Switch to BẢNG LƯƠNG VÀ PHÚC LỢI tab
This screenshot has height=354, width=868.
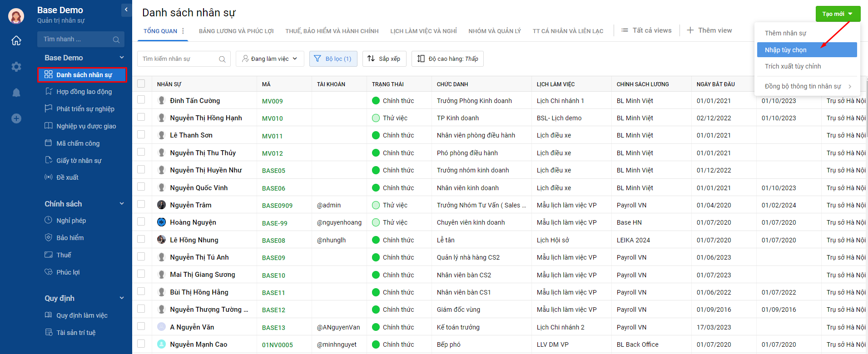(x=236, y=31)
